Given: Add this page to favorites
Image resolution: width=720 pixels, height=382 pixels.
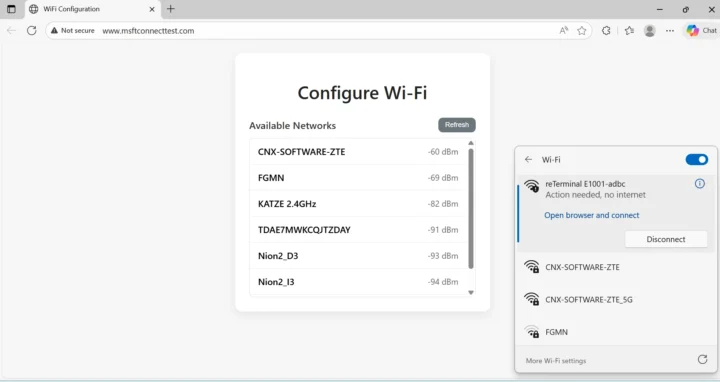Looking at the screenshot, I should [582, 31].
